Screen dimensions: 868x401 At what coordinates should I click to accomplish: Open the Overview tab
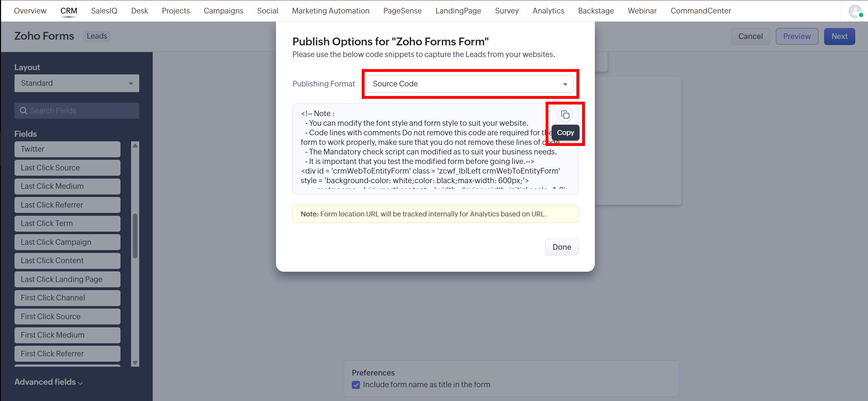30,11
